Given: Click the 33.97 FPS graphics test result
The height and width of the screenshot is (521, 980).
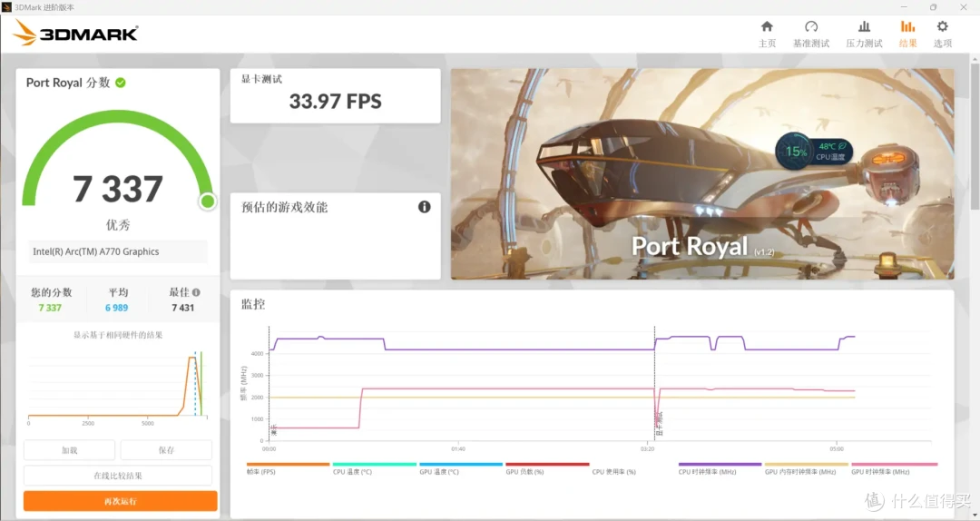Looking at the screenshot, I should click(335, 101).
